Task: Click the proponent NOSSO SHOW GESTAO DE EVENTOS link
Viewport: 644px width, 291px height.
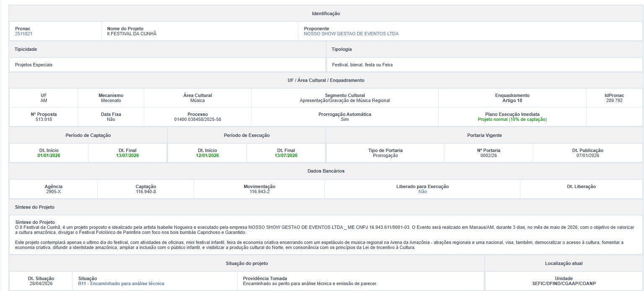Action: tap(351, 34)
